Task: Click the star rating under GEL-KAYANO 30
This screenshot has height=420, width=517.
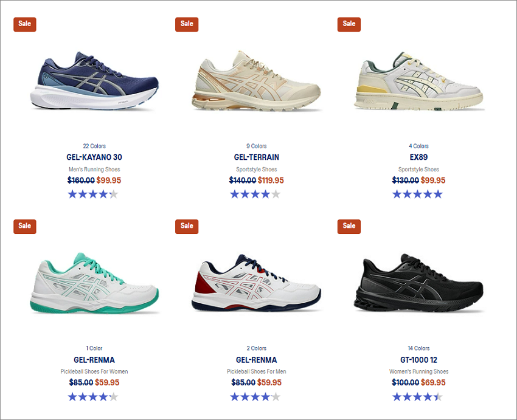Action: [93, 195]
